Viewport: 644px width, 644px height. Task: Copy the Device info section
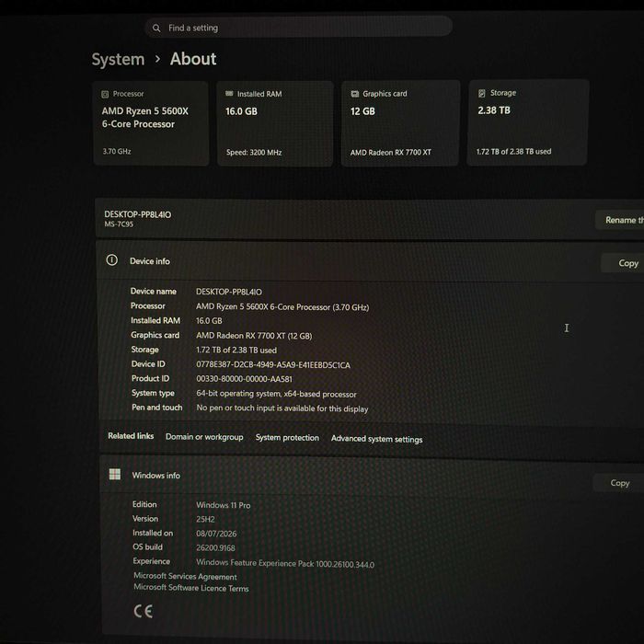623,263
